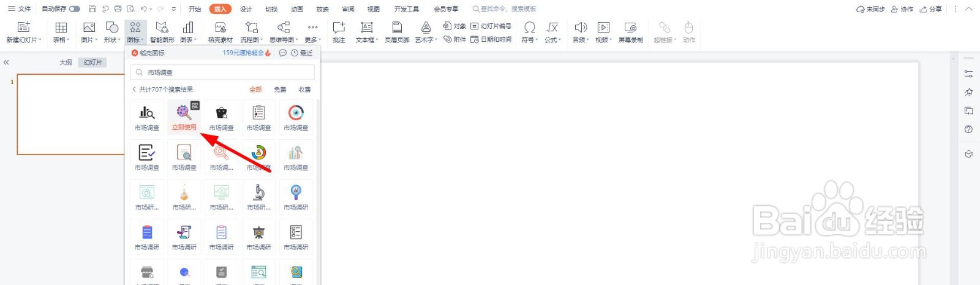Click the Print Preview icon
The image size is (980, 285).
pyautogui.click(x=130, y=9)
